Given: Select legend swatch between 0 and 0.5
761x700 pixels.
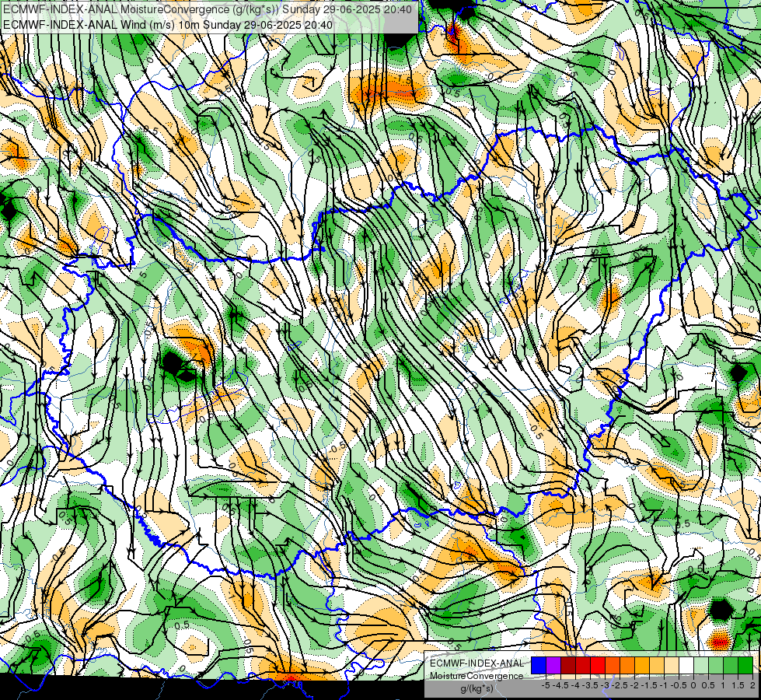Looking at the screenshot, I should tap(701, 665).
